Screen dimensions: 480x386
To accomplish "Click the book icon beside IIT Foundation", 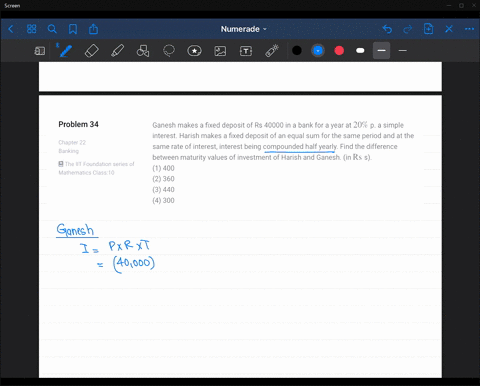I will click(x=61, y=164).
